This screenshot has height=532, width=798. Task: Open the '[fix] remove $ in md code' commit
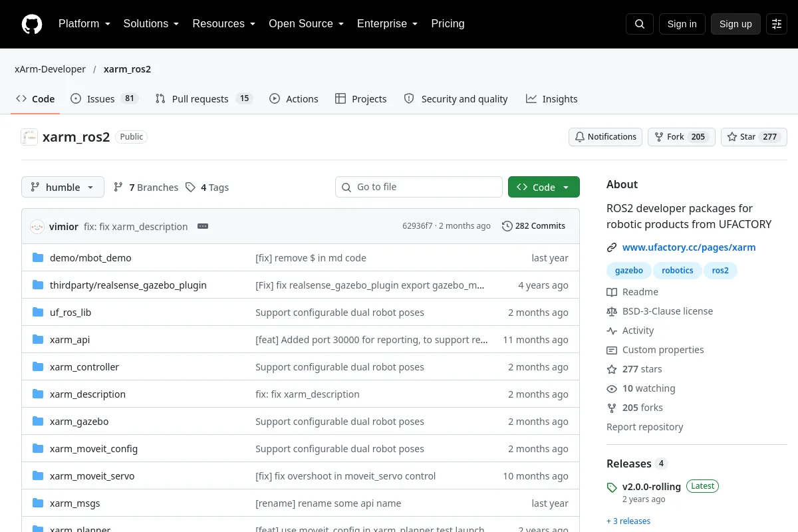point(311,258)
